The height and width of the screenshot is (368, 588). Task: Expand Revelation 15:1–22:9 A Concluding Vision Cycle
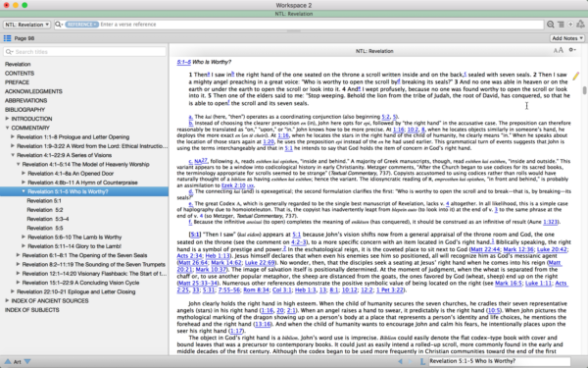pos(18,283)
